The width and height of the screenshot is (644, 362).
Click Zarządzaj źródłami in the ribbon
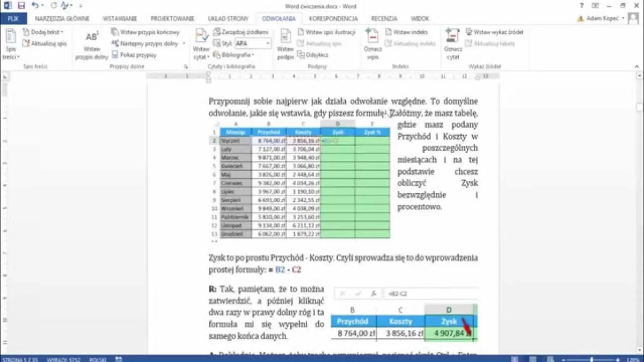(x=241, y=32)
